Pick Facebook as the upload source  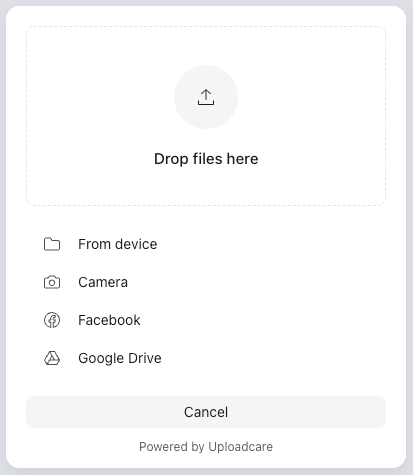206,320
